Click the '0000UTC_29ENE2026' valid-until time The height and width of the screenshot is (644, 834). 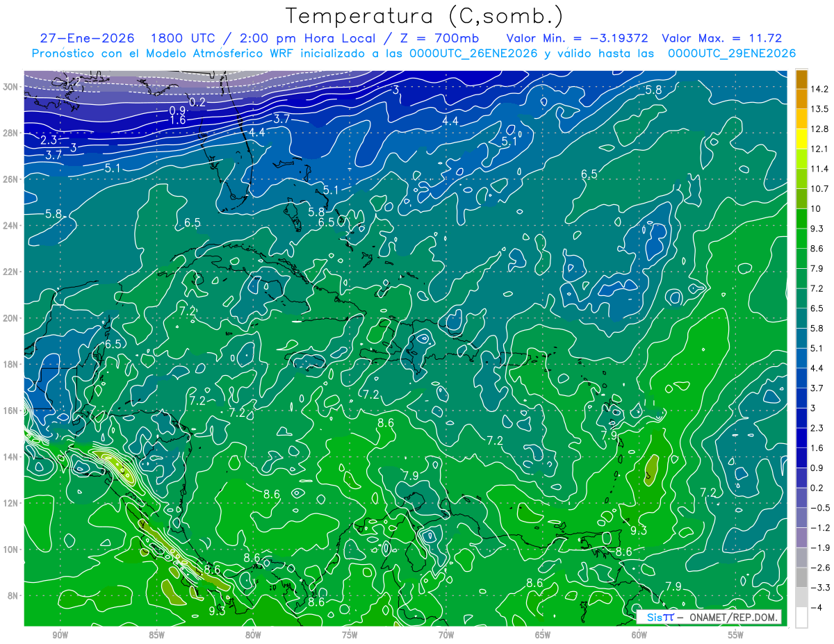coord(731,53)
